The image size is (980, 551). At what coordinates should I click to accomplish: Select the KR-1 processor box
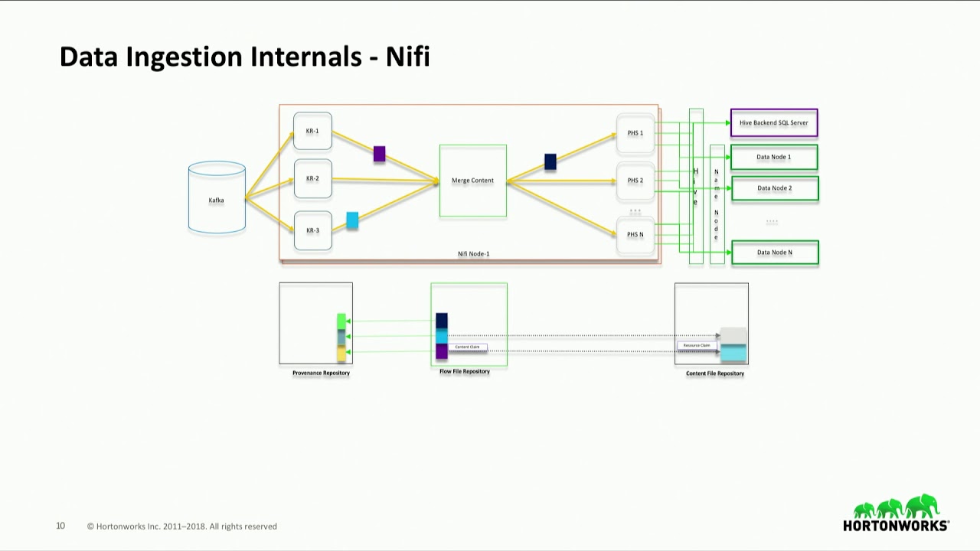pyautogui.click(x=312, y=132)
